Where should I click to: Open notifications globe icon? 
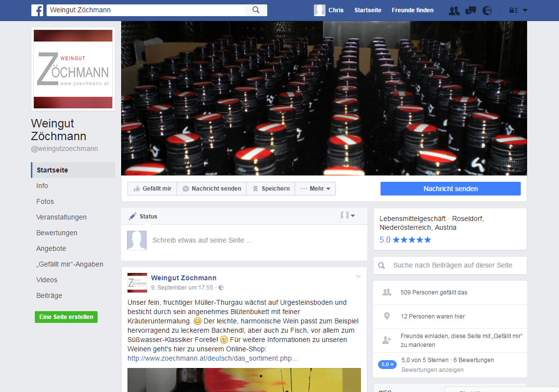pos(487,10)
